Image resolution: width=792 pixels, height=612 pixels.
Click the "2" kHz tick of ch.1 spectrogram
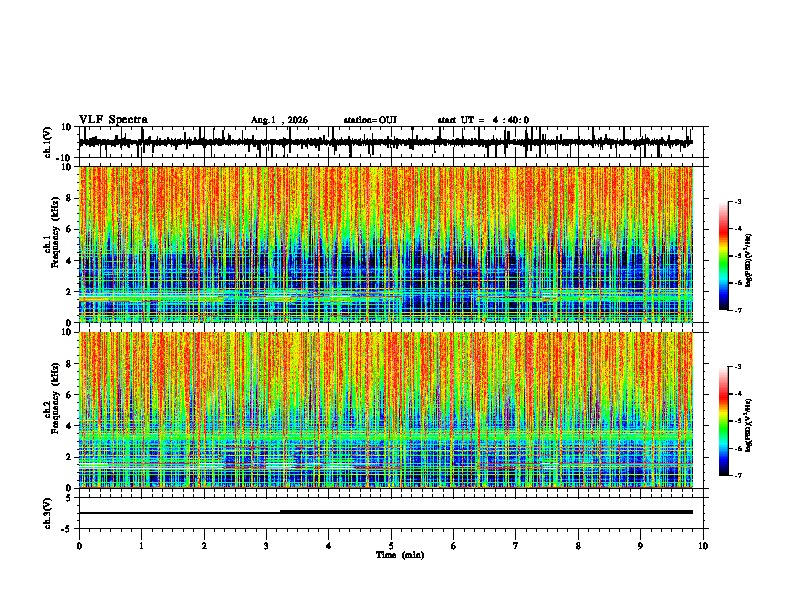69,292
